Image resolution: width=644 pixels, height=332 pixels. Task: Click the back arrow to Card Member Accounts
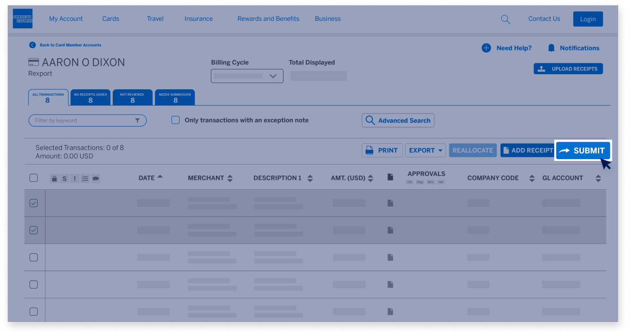[x=32, y=45]
